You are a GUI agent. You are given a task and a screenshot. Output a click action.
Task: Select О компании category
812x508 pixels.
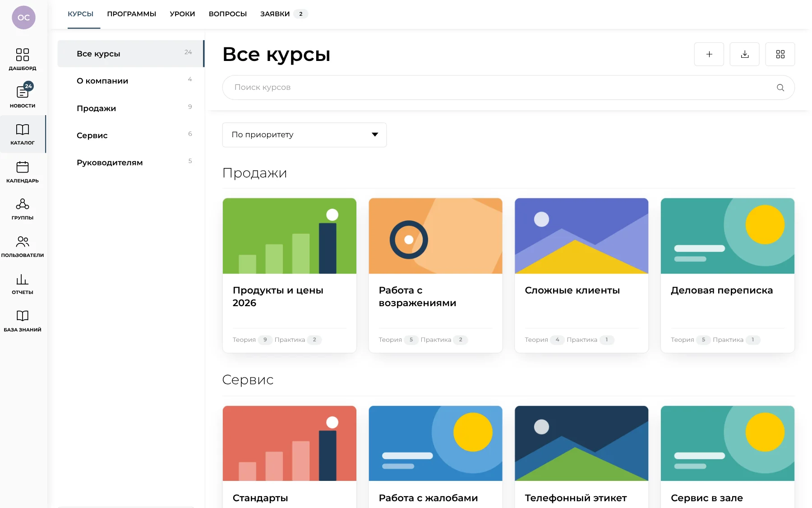[x=131, y=81]
